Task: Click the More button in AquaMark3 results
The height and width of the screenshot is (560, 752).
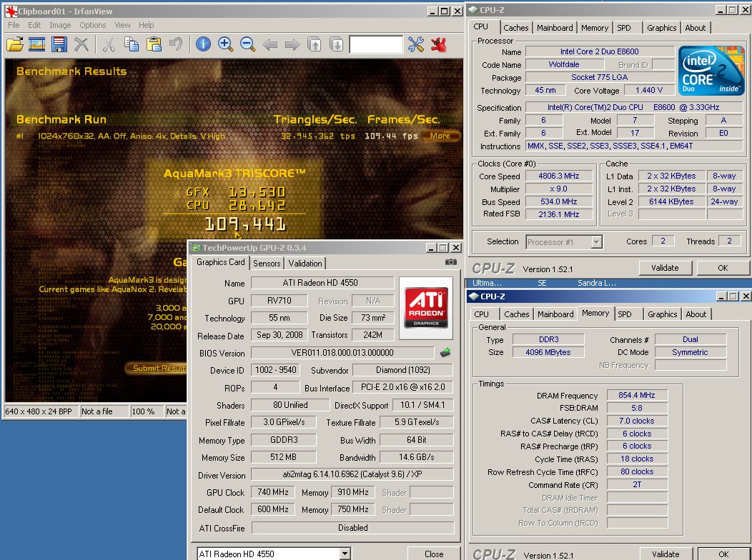Action: click(440, 136)
